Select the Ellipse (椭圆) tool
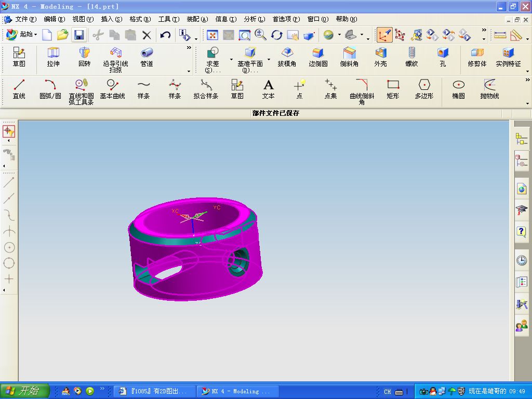 [458, 89]
